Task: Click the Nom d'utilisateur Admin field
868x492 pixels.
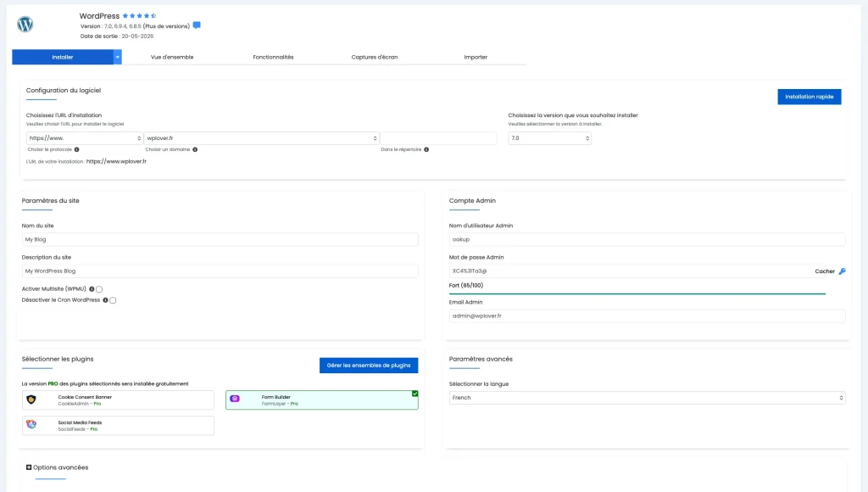Action: click(x=647, y=240)
